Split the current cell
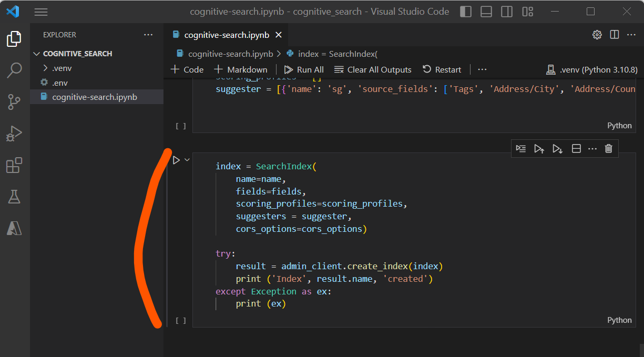644x357 pixels. click(x=576, y=149)
